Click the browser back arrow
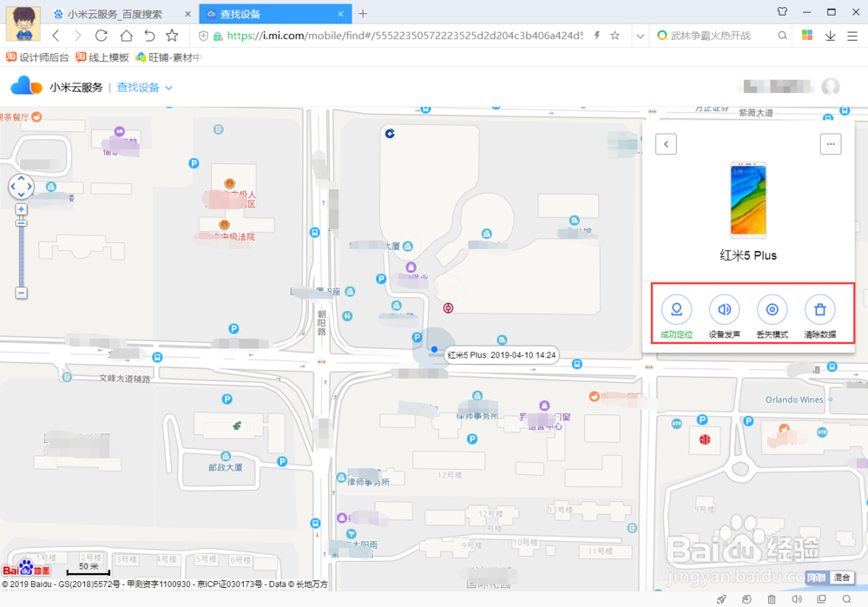Viewport: 868px width, 607px height. pyautogui.click(x=56, y=36)
